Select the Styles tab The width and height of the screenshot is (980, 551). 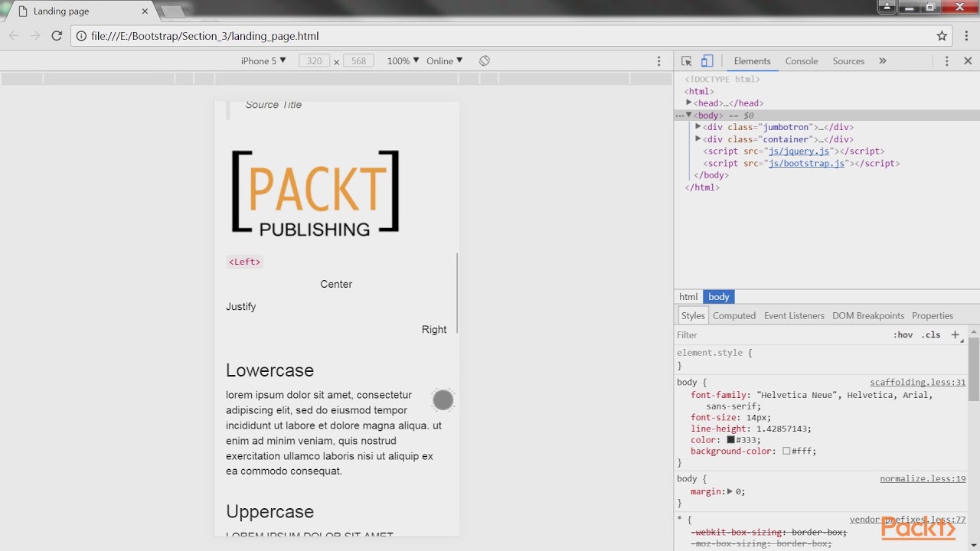(693, 315)
